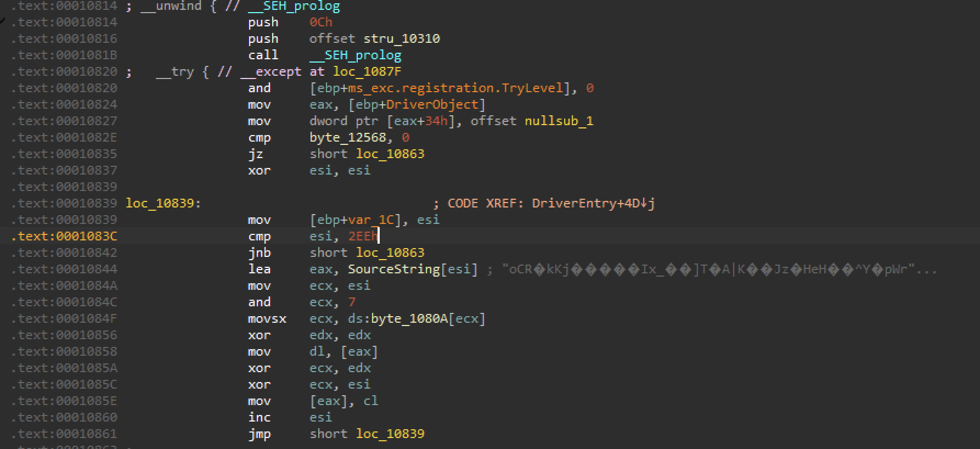Click the garbled SourceString comment text
The image size is (980, 449).
point(712,269)
